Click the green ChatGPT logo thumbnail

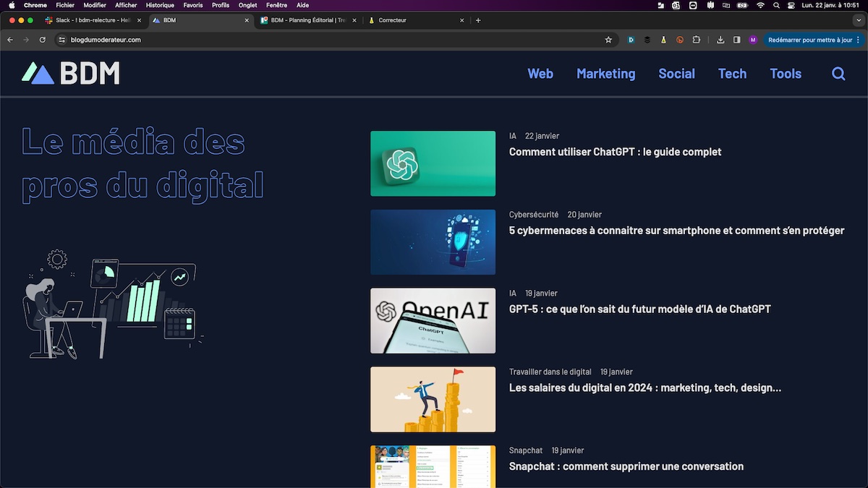[433, 163]
